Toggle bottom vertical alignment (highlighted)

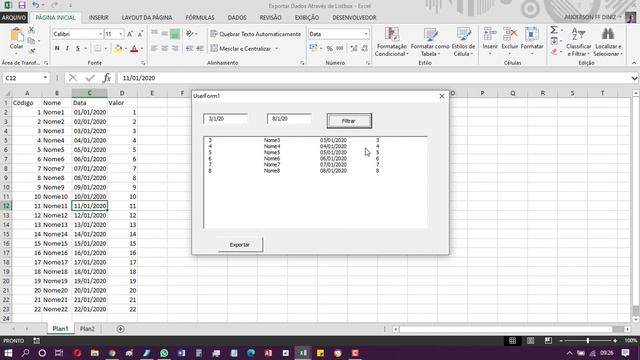tap(175, 34)
